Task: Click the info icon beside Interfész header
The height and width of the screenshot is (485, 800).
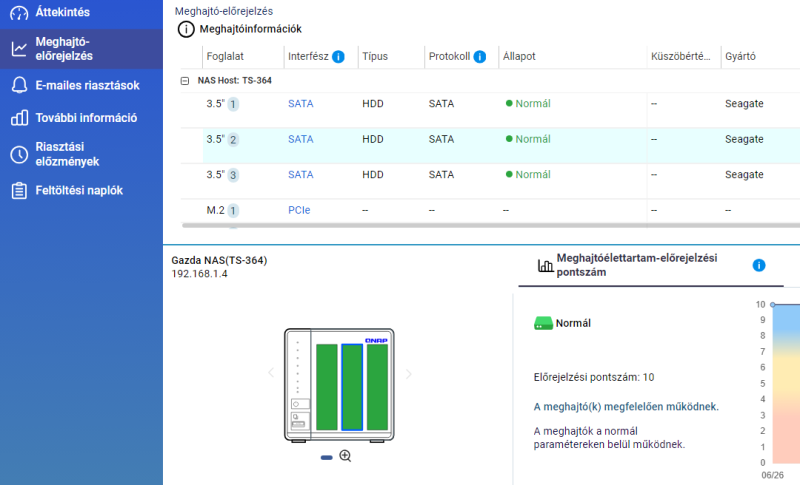Action: 338,57
